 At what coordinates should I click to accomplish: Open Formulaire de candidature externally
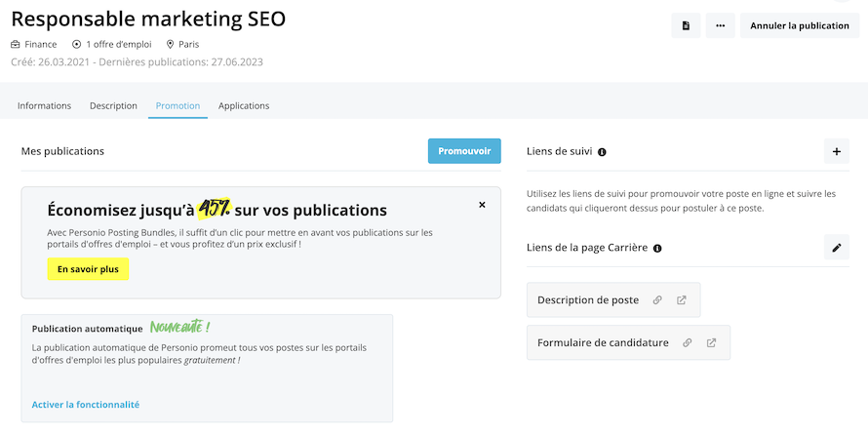coord(712,343)
